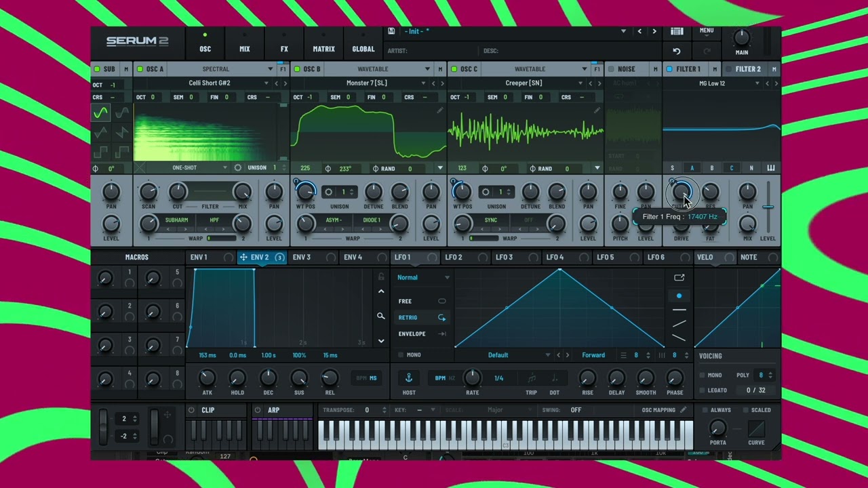This screenshot has width=868, height=488.
Task: Click the filter keytrack piano icon
Action: click(771, 168)
